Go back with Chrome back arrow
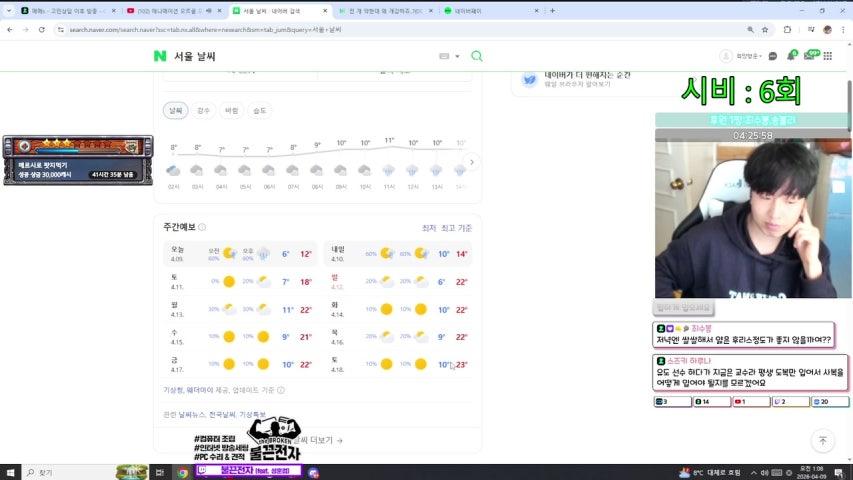 (x=10, y=29)
